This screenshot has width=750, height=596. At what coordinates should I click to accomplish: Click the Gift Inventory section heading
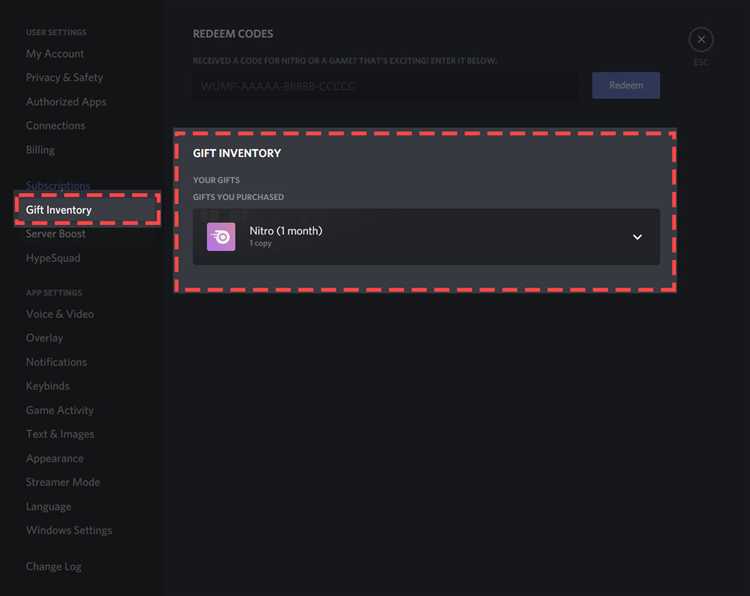237,153
